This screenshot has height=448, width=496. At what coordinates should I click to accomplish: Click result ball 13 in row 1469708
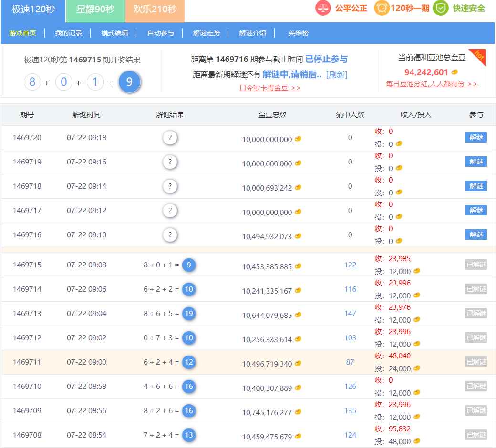189,435
